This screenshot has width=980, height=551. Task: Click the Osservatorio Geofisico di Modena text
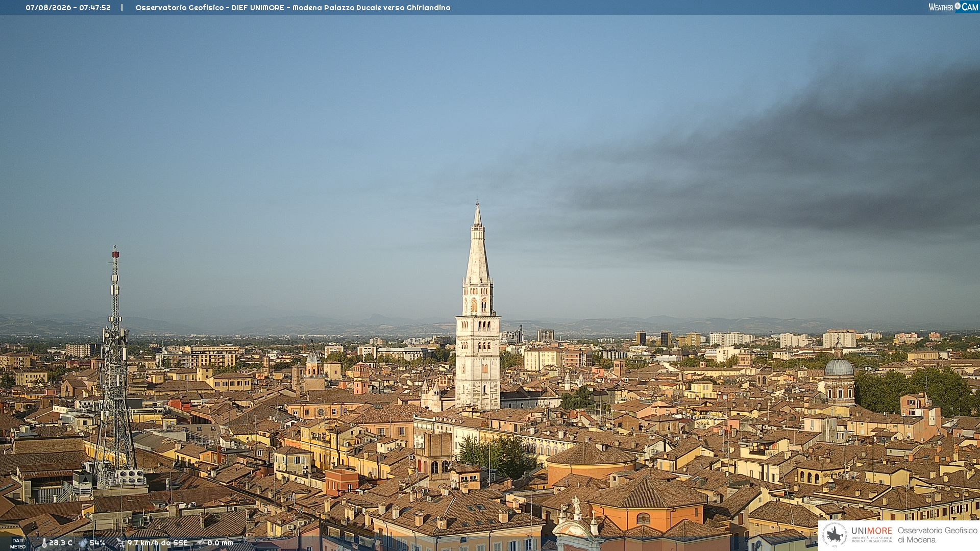pos(937,535)
